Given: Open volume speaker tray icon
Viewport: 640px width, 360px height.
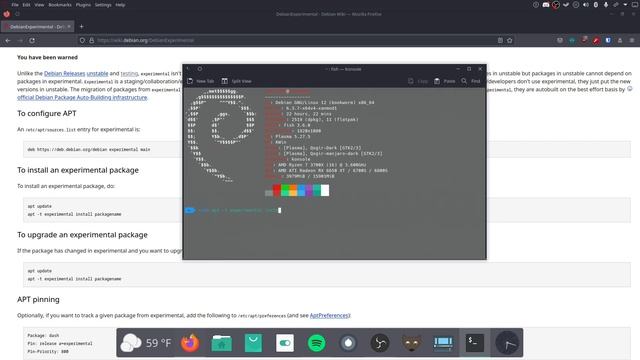Looking at the screenshot, I should coord(586,5).
